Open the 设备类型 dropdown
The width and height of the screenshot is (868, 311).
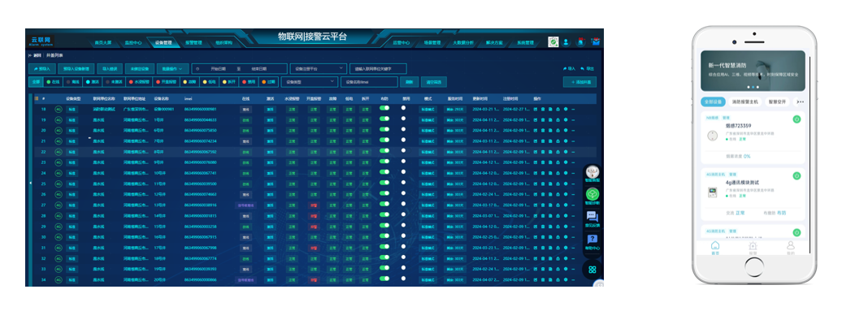point(309,82)
